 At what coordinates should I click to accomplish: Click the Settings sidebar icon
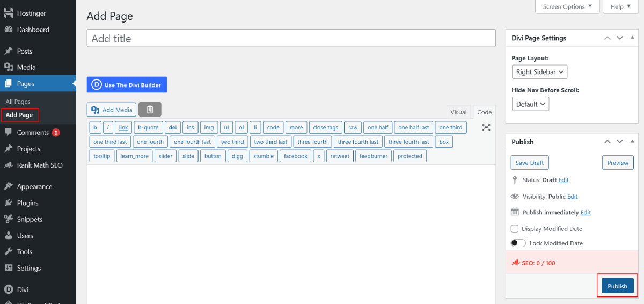pos(9,268)
